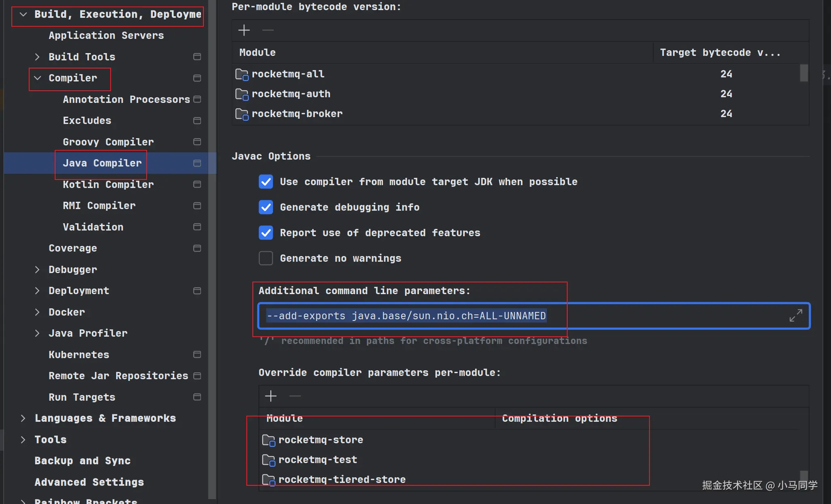Collapse the Compiler tree node
This screenshot has height=504, width=831.
tap(38, 78)
